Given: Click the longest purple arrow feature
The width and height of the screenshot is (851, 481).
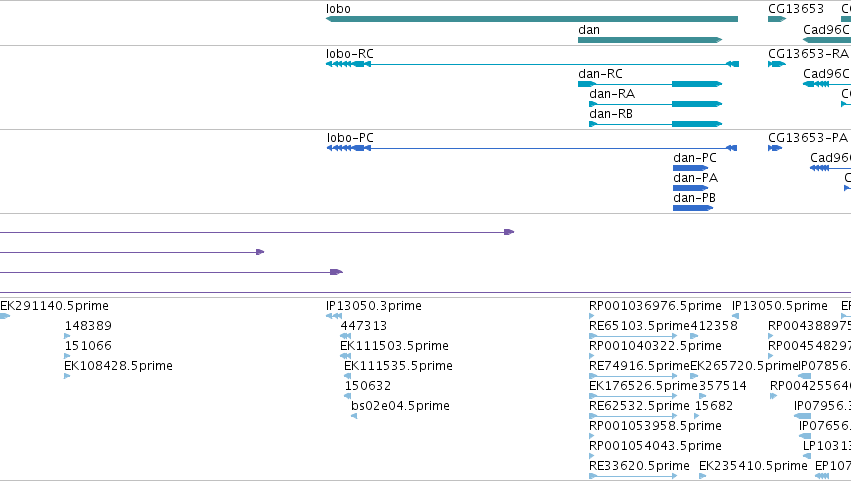Looking at the screenshot, I should (x=257, y=232).
